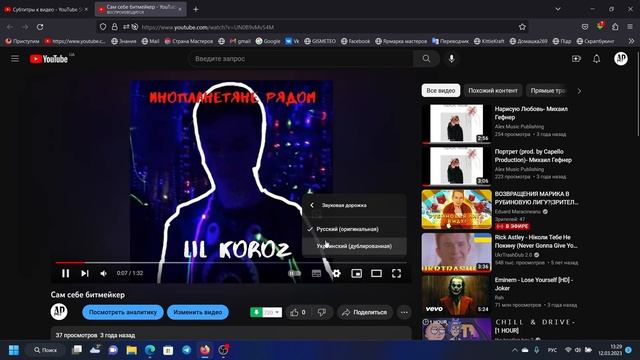Open the three-dots more actions menu
640x360 pixels.
pos(404,312)
